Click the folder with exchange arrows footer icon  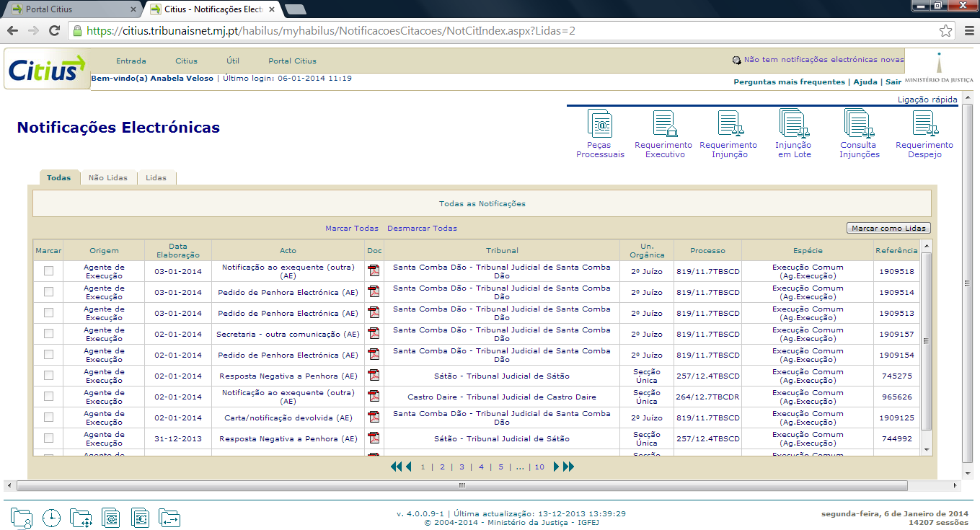pyautogui.click(x=170, y=518)
